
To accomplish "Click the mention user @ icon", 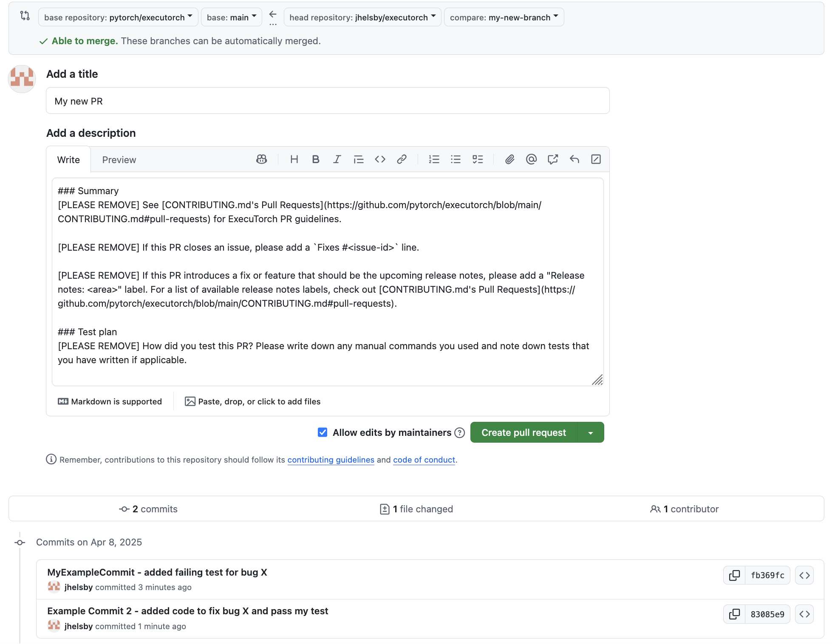I will pyautogui.click(x=531, y=159).
